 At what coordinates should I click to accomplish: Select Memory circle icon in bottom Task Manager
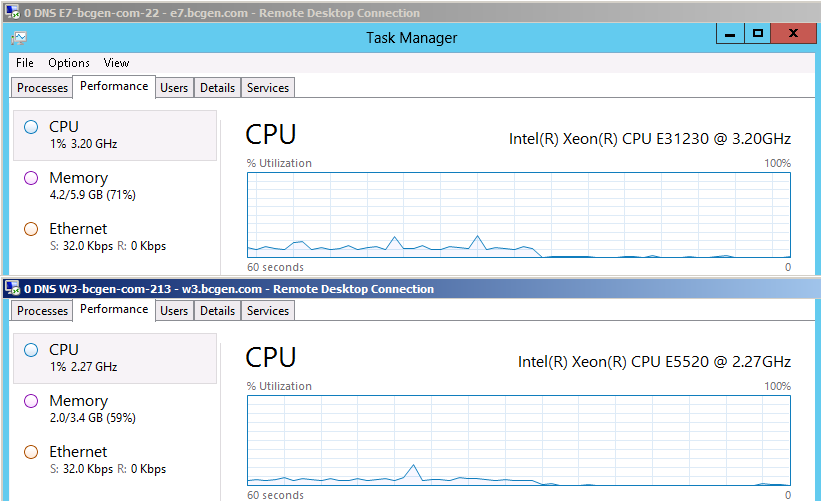click(31, 401)
